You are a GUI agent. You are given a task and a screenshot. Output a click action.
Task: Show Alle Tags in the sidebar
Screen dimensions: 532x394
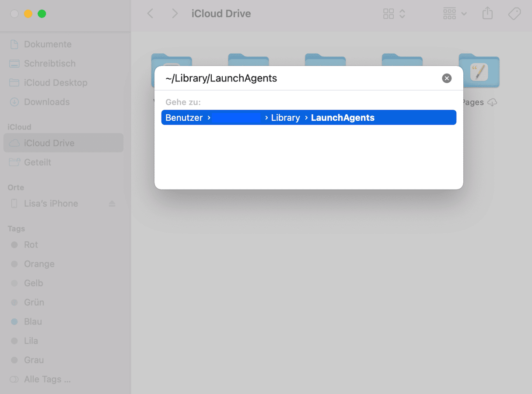coord(63,380)
